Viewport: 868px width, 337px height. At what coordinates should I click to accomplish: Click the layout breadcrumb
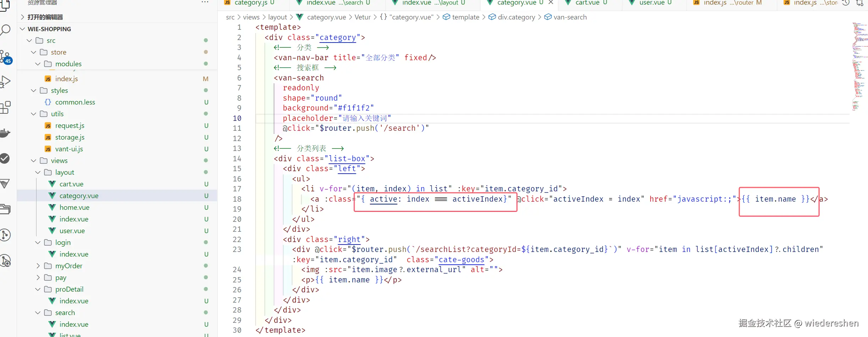pos(278,17)
